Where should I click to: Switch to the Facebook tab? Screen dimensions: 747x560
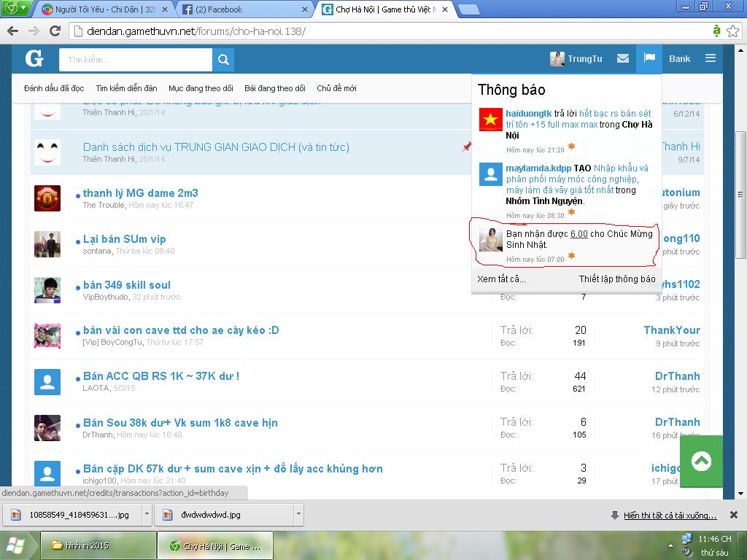click(244, 9)
